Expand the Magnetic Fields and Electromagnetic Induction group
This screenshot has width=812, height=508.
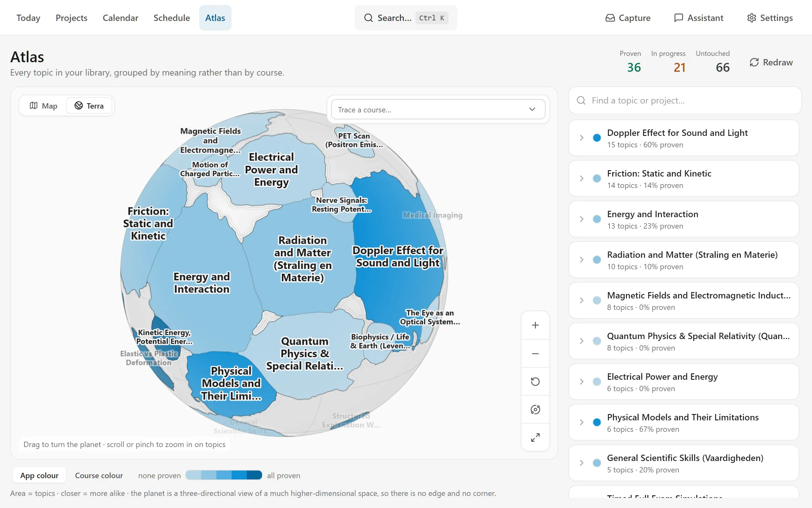(581, 300)
